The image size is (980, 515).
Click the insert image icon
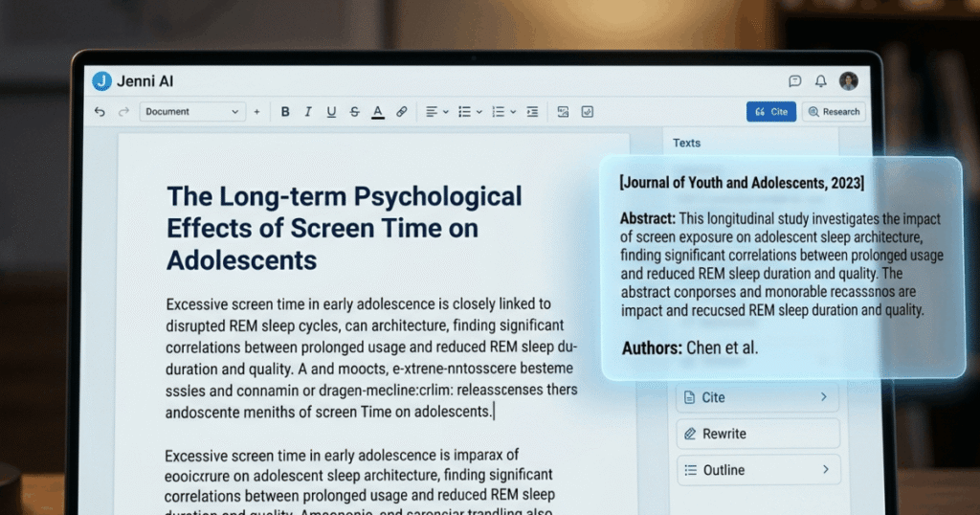[x=563, y=112]
